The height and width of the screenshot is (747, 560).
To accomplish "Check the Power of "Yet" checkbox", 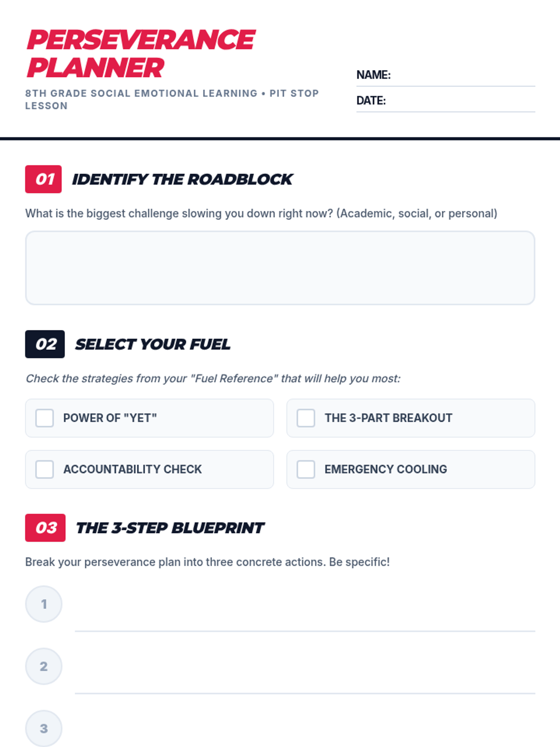I will 45,418.
